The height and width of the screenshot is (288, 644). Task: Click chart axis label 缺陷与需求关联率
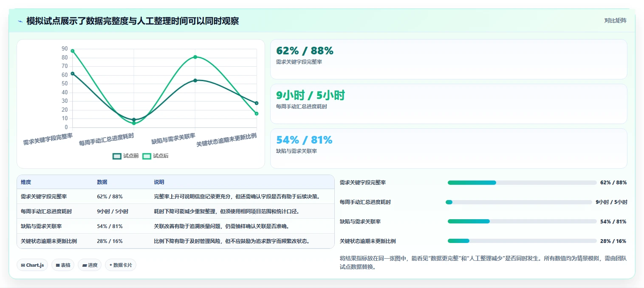click(x=173, y=139)
